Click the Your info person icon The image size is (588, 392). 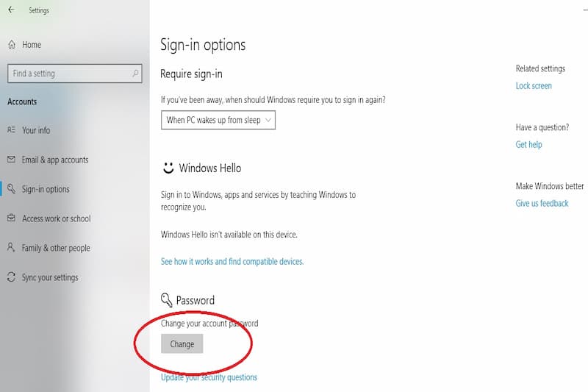(x=11, y=130)
